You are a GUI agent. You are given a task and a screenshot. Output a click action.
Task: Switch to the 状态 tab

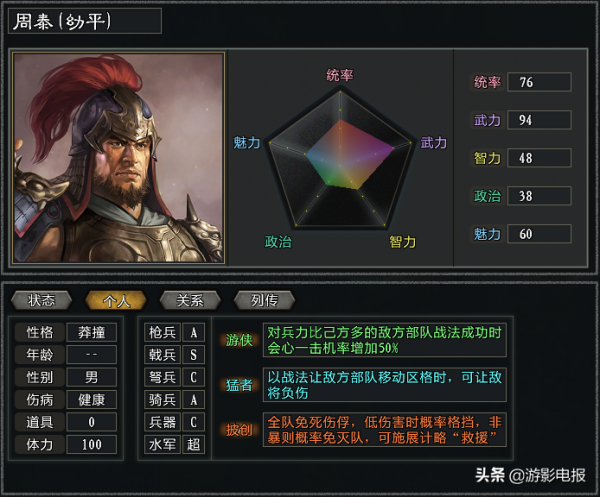tap(43, 300)
